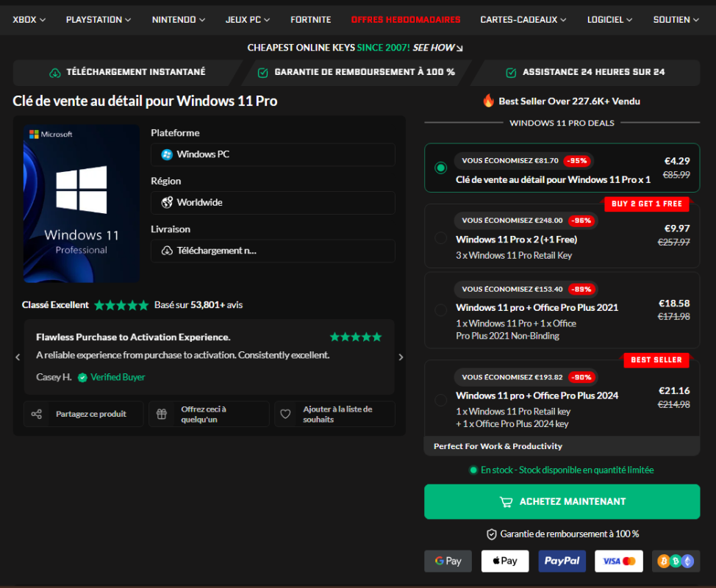Select the Worldwide region option
Screen dimensions: 716x588
(273, 203)
